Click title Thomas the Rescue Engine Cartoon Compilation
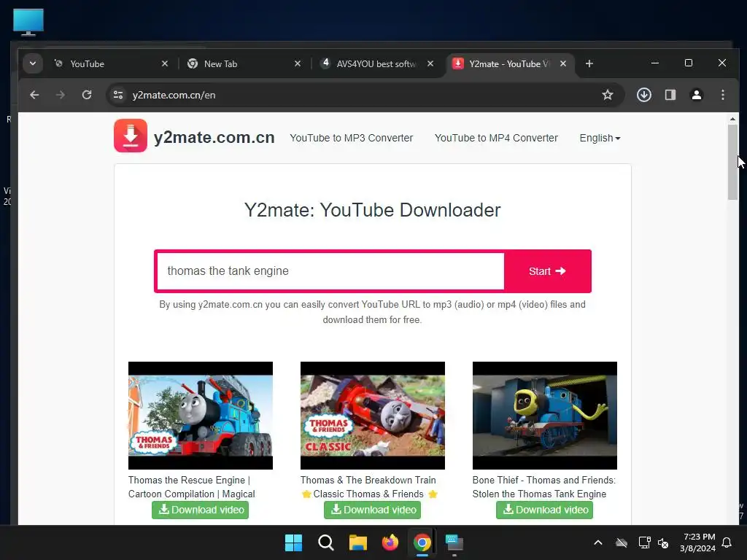Viewport: 747px width, 560px height. (192, 486)
